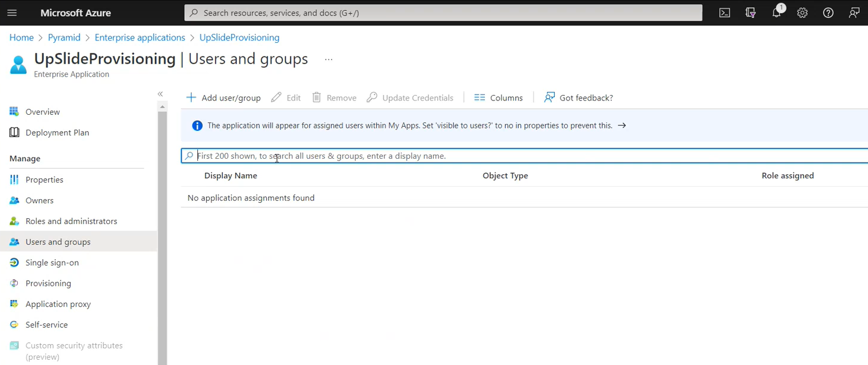Sort by Role assigned column header

pyautogui.click(x=788, y=175)
